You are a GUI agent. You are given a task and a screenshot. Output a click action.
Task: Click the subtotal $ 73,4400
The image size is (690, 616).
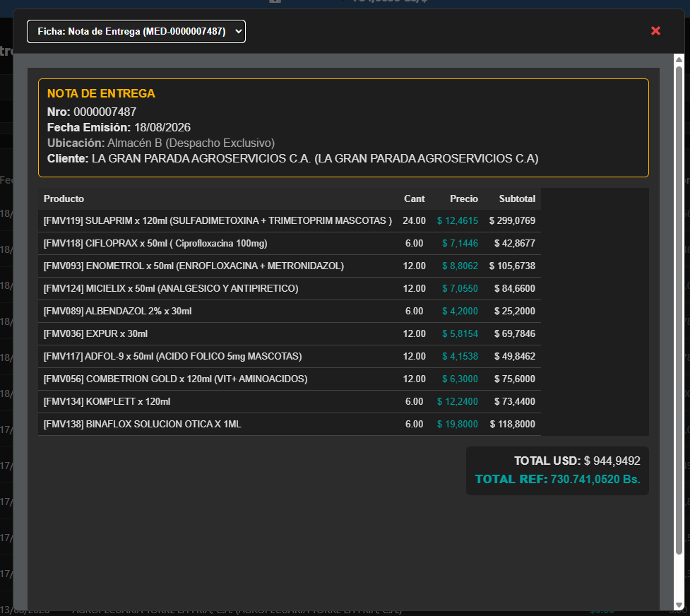tap(514, 401)
